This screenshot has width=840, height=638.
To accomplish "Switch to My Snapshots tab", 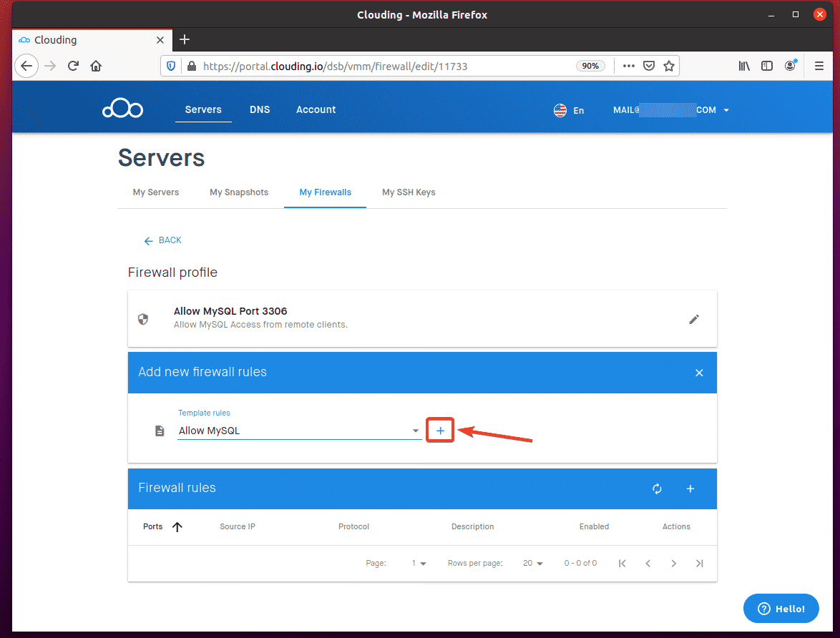I will pos(239,192).
